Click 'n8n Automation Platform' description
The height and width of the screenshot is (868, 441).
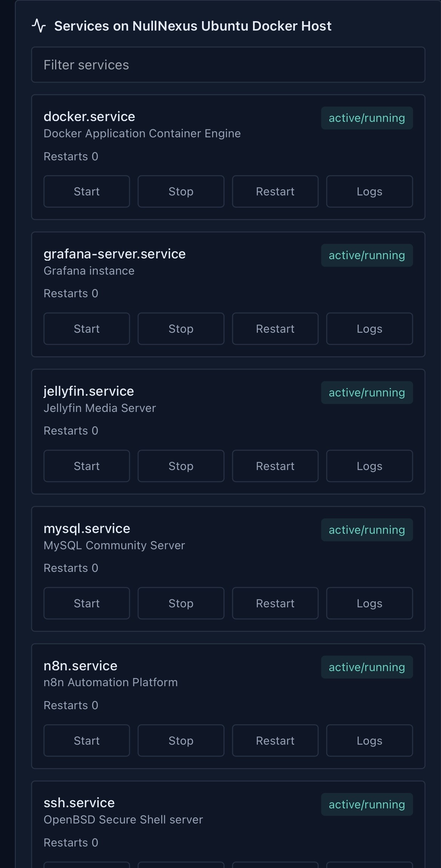coord(111,682)
